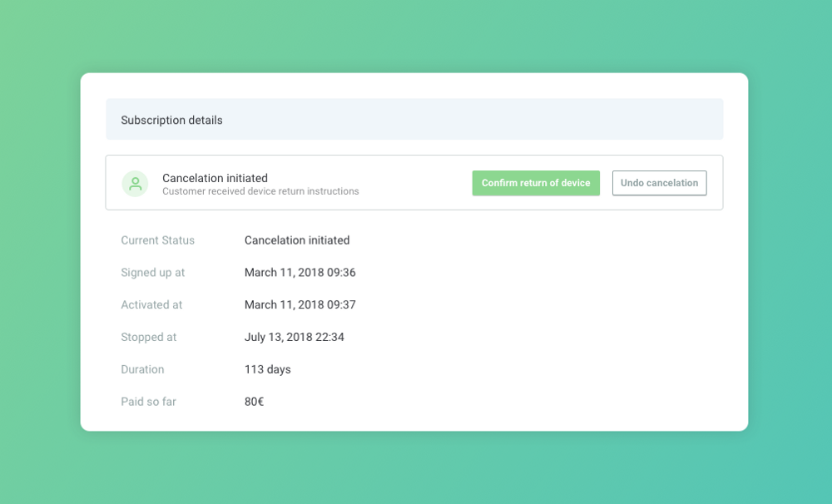Click the Duration label
832x504 pixels.
(142, 370)
